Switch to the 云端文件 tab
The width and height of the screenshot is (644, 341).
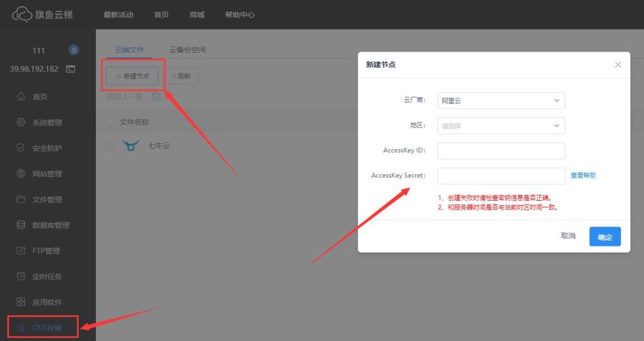pyautogui.click(x=129, y=50)
